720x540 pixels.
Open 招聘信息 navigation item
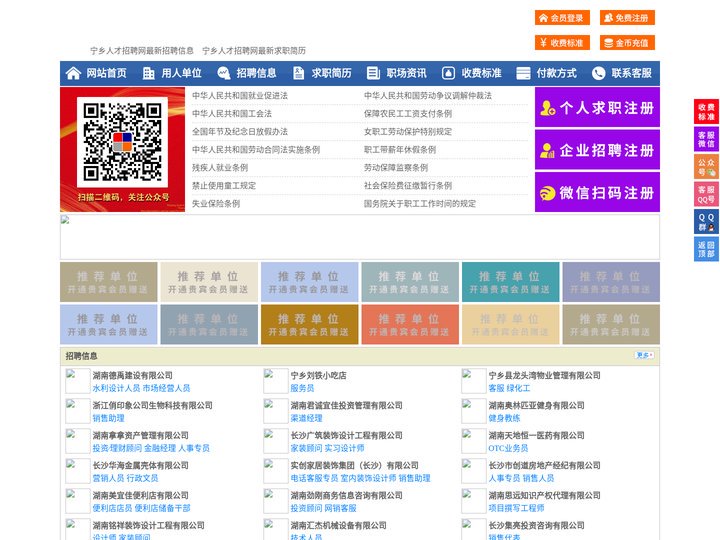256,73
